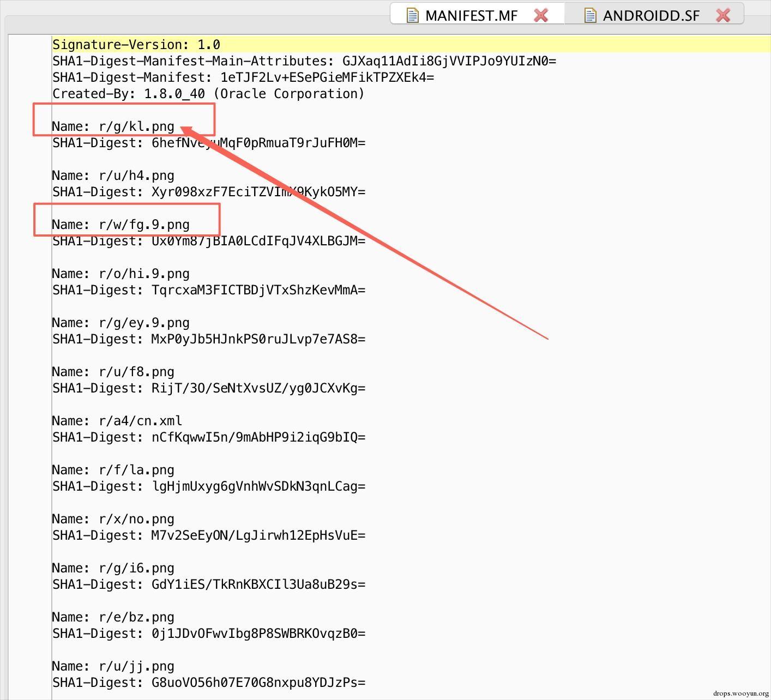Viewport: 771px width, 700px height.
Task: Click the digest line starting with RijT/3O
Action: tap(209, 388)
